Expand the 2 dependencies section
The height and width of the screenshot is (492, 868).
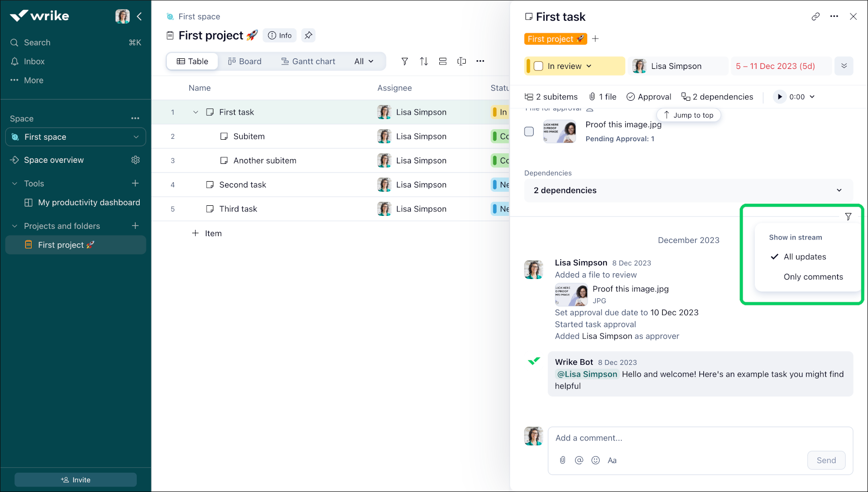point(688,190)
